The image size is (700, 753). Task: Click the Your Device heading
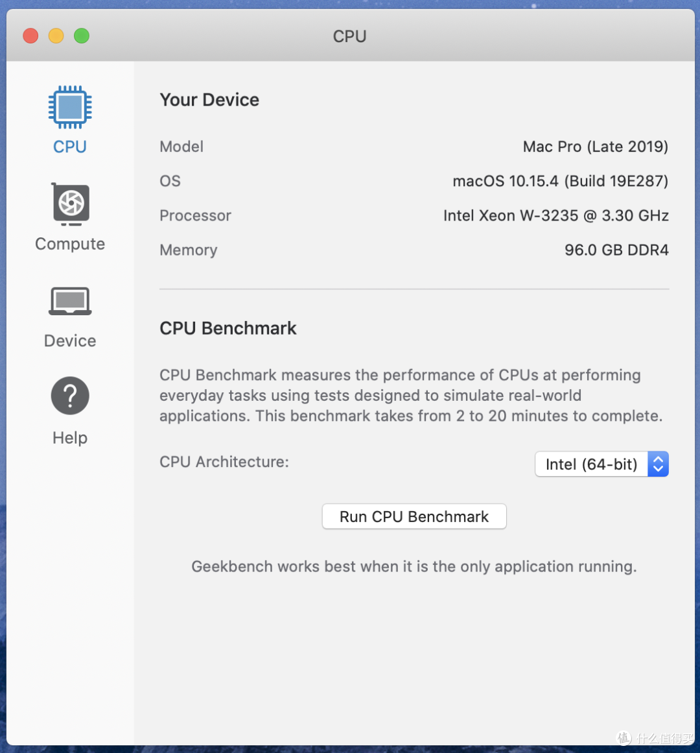pos(209,100)
